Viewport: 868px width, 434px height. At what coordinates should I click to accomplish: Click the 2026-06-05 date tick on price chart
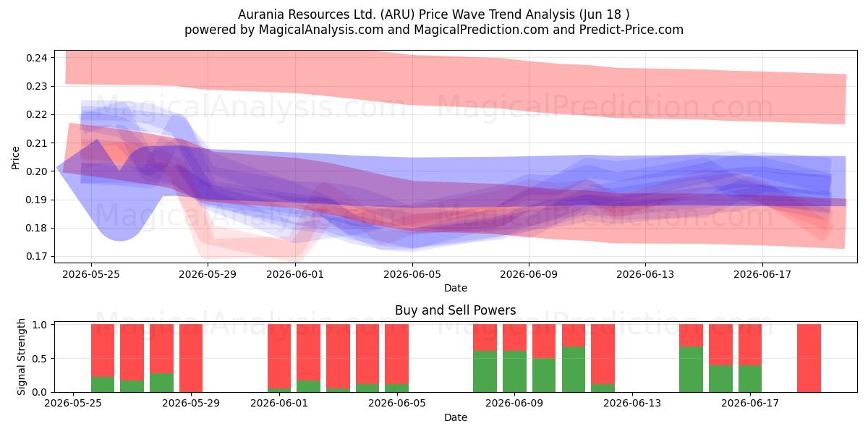click(x=412, y=274)
